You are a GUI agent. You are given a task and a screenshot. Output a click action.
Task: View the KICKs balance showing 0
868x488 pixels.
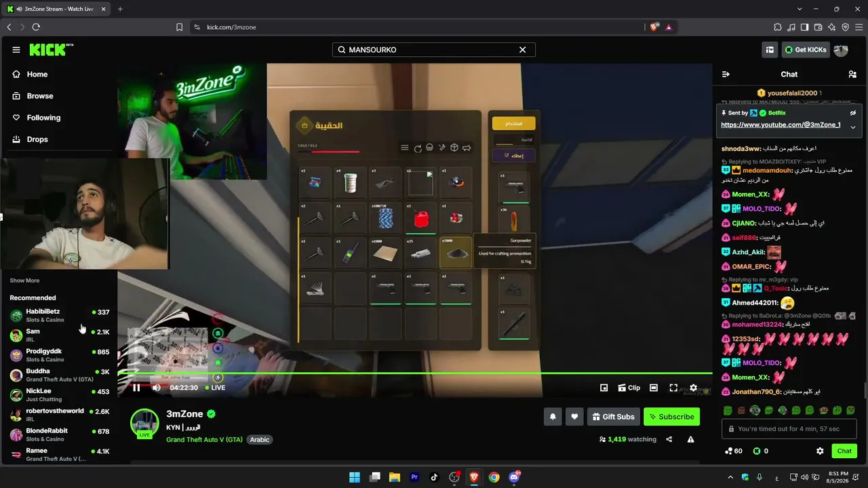[760, 451]
